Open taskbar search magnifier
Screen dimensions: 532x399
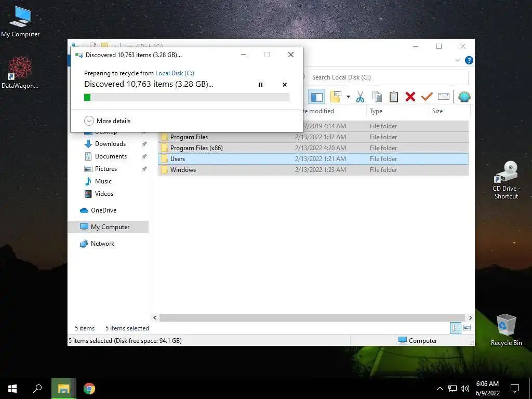pos(37,389)
